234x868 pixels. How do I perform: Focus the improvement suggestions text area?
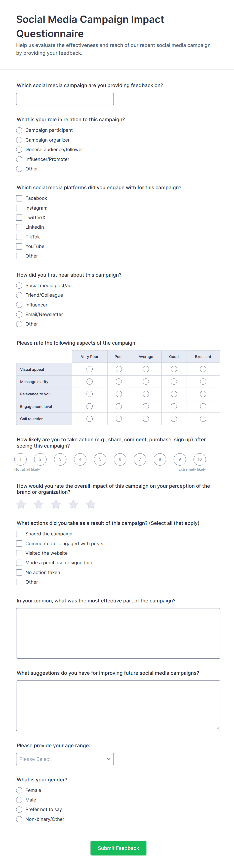pos(118,706)
